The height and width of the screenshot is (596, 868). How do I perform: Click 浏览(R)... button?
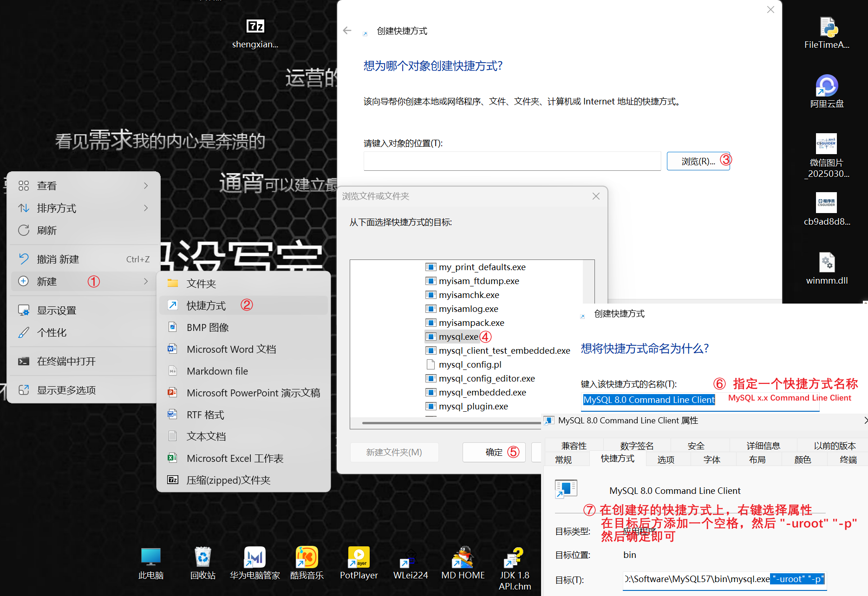698,161
